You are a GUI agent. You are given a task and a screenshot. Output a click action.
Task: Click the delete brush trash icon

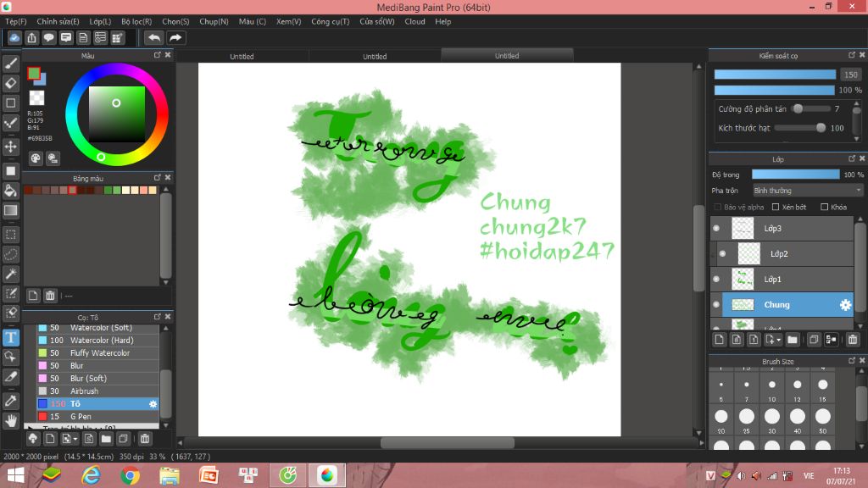pyautogui.click(x=145, y=439)
